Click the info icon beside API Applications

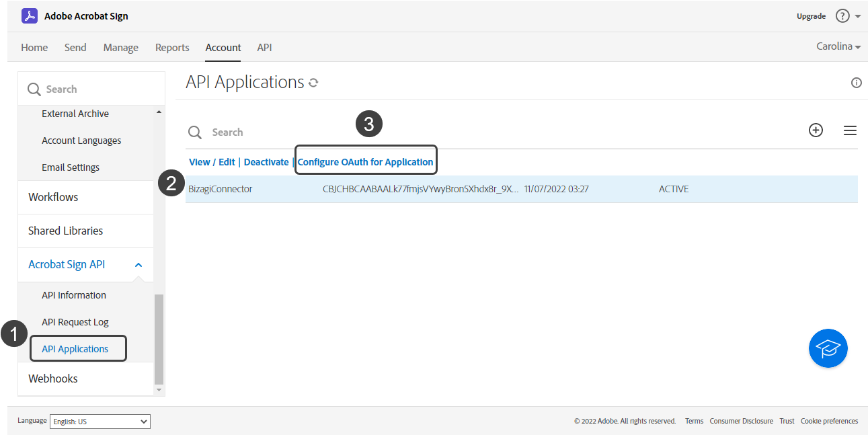[856, 83]
